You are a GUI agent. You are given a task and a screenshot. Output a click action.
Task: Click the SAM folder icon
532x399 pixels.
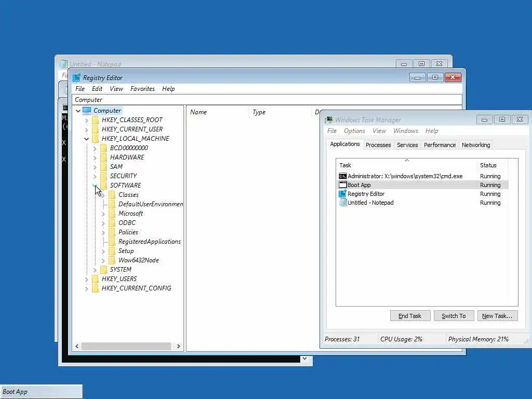click(104, 167)
